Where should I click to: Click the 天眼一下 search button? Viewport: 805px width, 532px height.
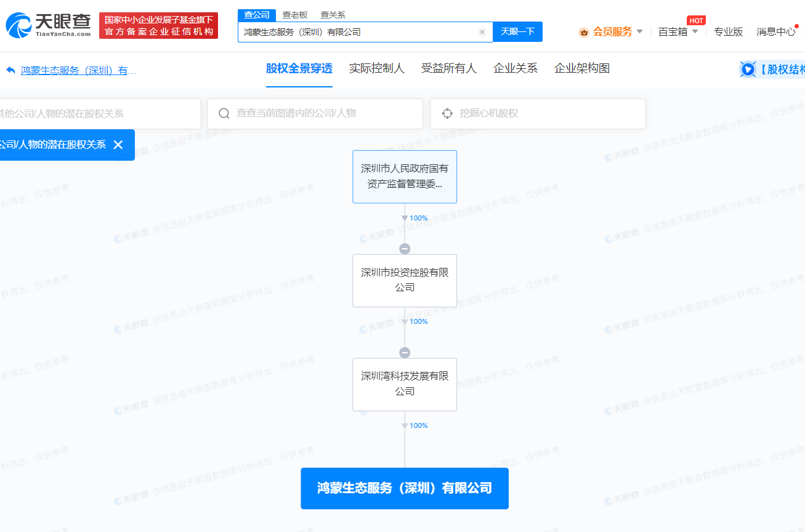(517, 32)
